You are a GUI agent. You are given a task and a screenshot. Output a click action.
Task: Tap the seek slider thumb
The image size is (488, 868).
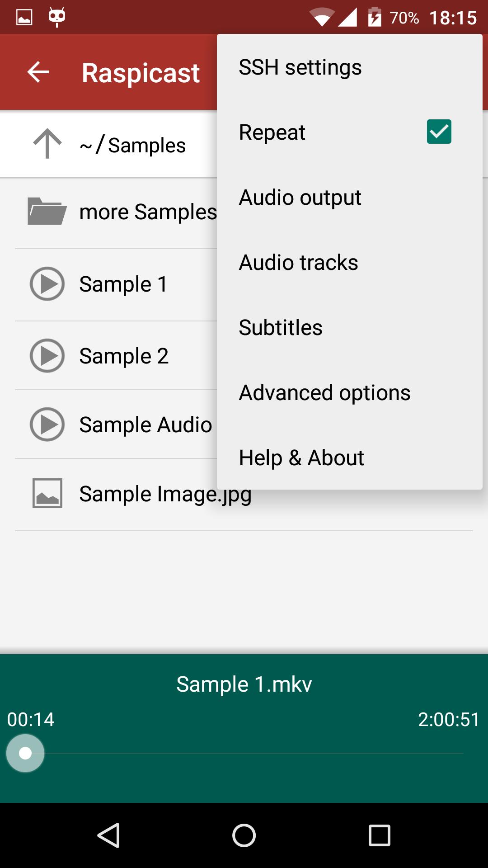pos(25,753)
